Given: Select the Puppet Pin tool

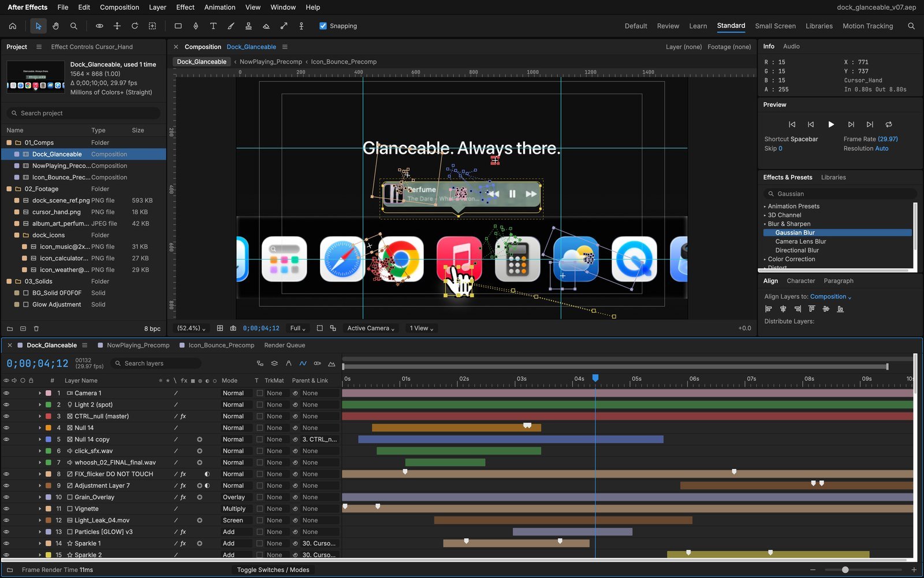Looking at the screenshot, I should tap(301, 26).
